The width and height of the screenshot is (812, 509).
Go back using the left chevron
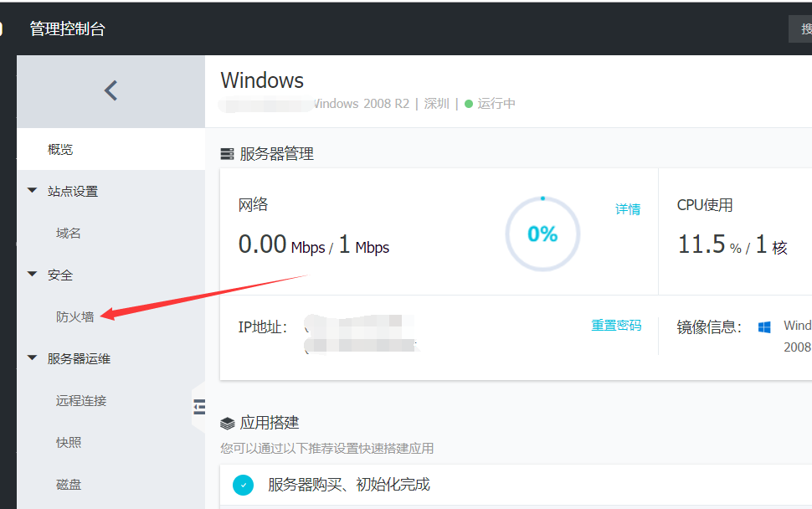pos(110,90)
